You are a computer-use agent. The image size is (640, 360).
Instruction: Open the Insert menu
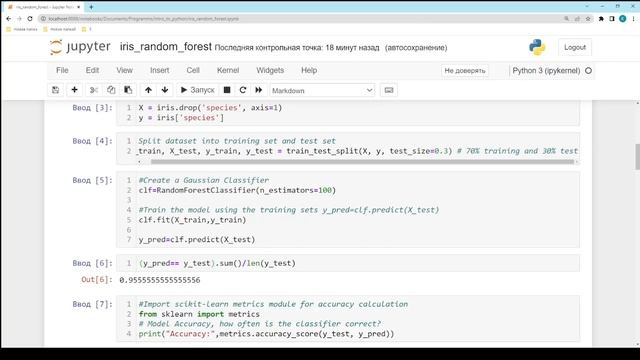[160, 70]
